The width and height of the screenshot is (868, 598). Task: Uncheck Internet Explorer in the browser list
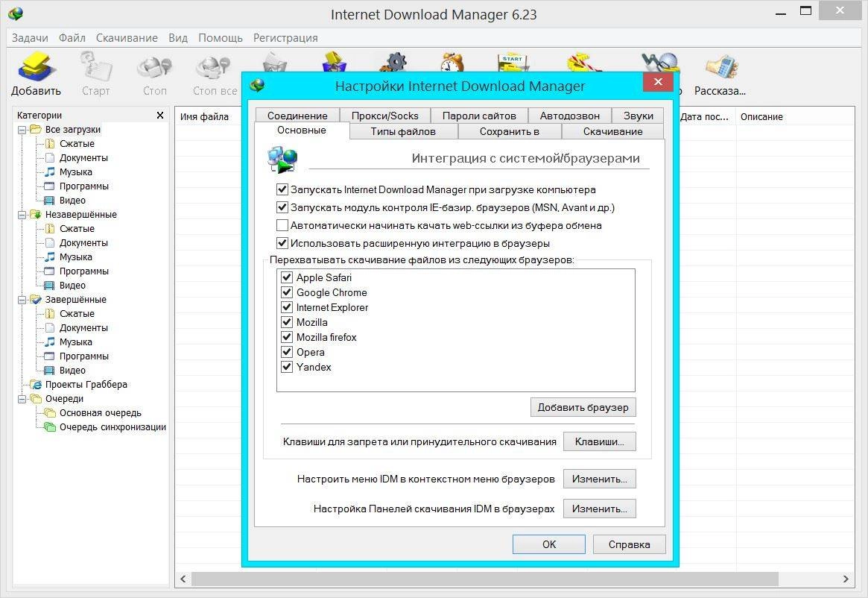pos(287,307)
